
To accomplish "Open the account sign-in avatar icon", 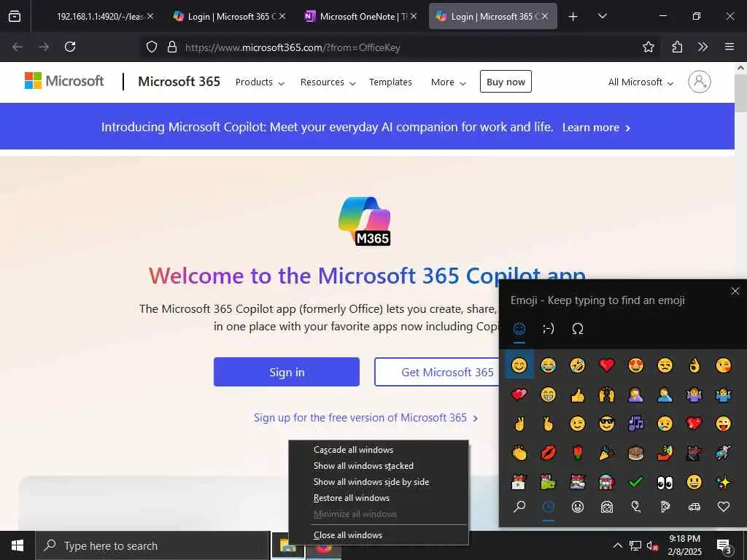I will click(700, 82).
